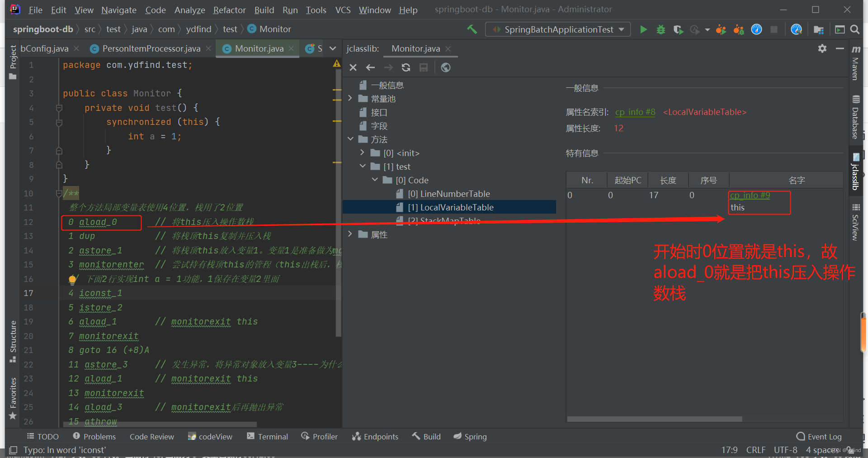The image size is (868, 458).
Task: Select [0] LineNumberTable in the tree
Action: (449, 194)
